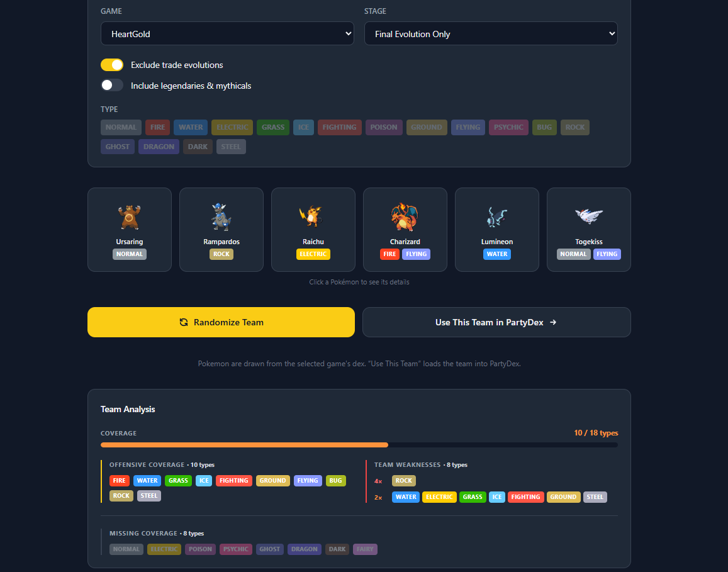Screen dimensions: 728x572
Task: Click the orange coverage progress bar
Action: click(244, 445)
